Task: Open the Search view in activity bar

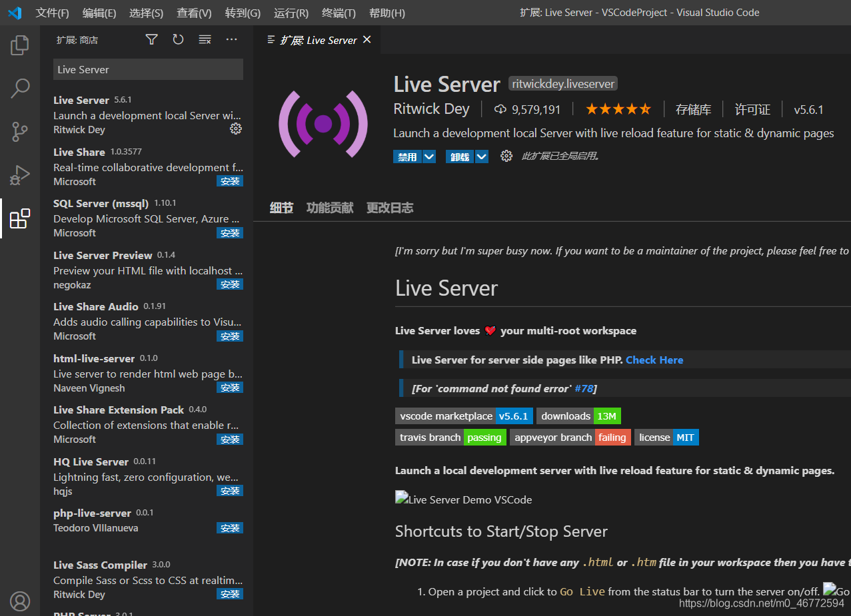Action: point(20,89)
